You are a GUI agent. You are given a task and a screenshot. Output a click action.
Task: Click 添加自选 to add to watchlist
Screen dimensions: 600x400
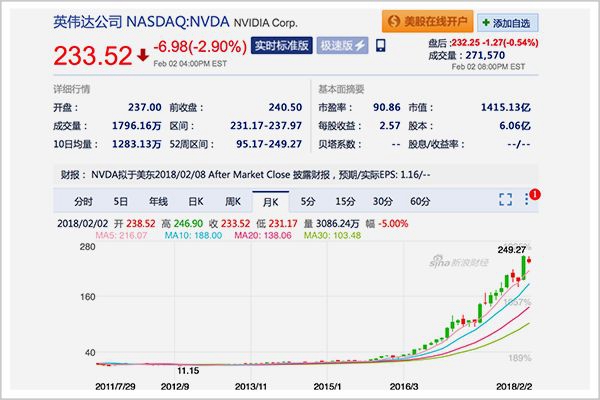(x=508, y=23)
